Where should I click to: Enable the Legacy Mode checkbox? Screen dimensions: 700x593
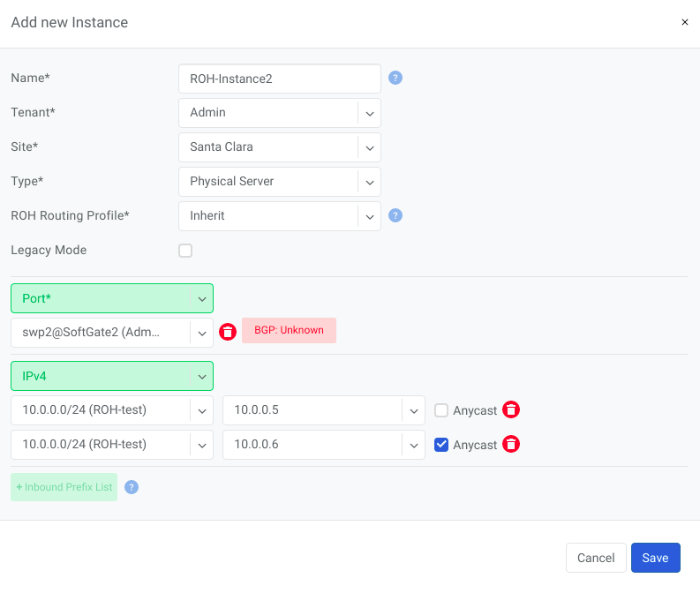pyautogui.click(x=185, y=251)
